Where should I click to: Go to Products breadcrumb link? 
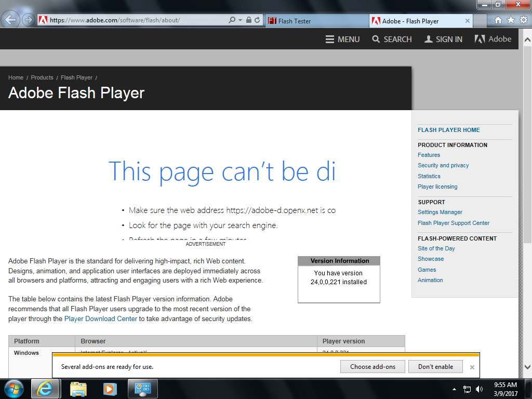point(42,77)
